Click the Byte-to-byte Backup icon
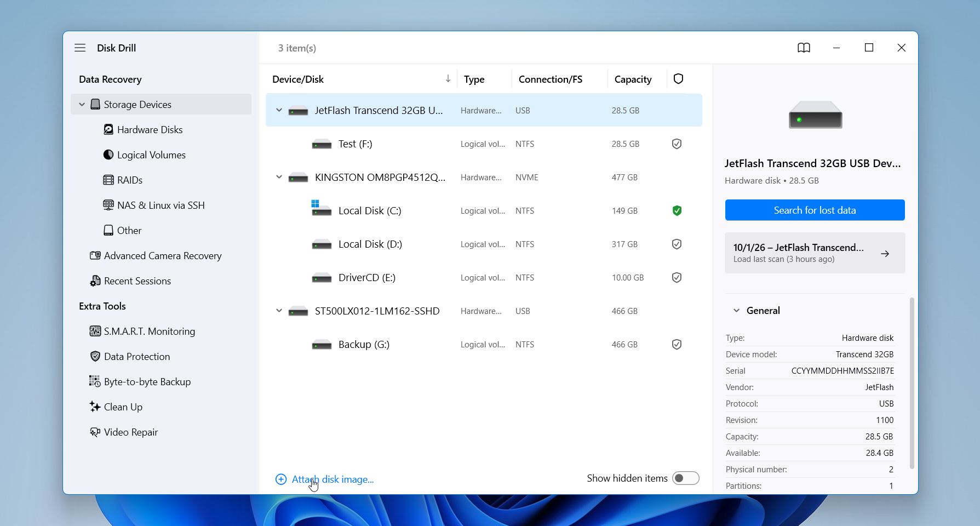 (x=95, y=381)
